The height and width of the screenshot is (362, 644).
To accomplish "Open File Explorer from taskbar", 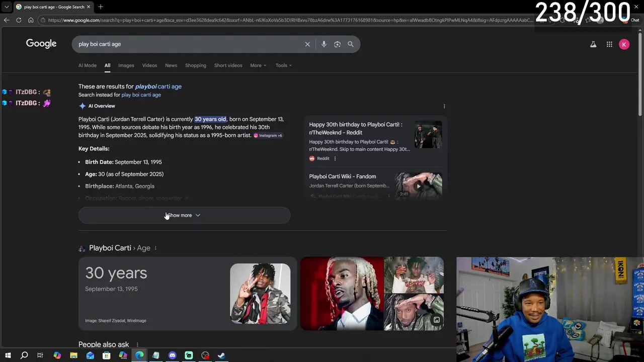I will (73, 355).
